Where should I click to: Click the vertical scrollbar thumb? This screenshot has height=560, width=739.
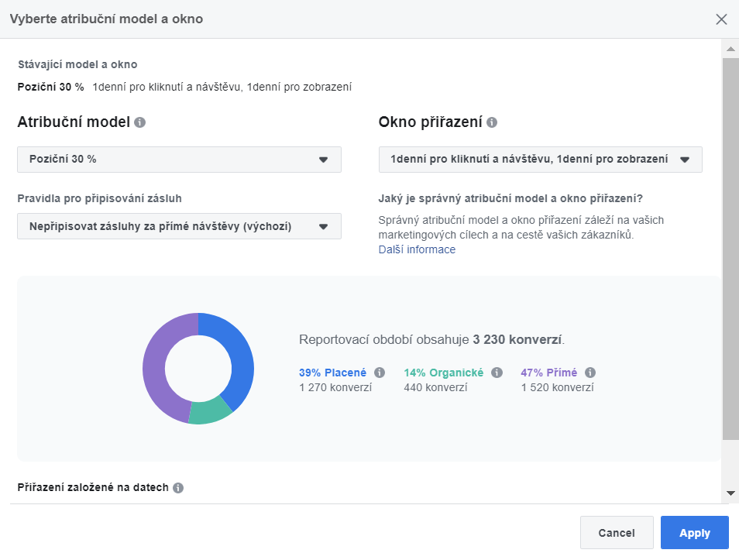point(730,249)
